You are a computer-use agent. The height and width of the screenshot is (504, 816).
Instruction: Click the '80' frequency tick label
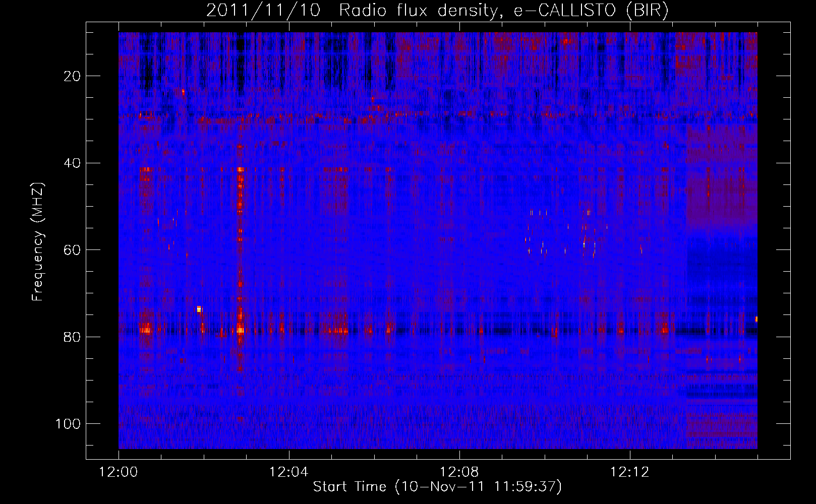point(73,337)
